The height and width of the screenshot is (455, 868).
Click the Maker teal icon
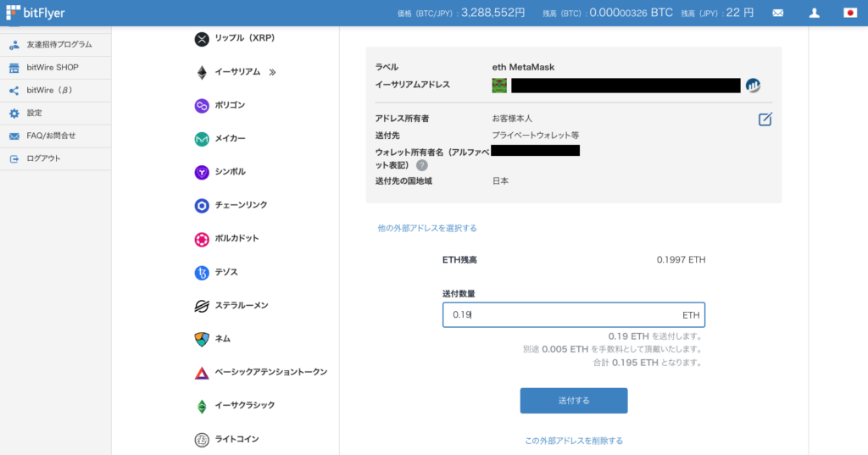(x=202, y=139)
